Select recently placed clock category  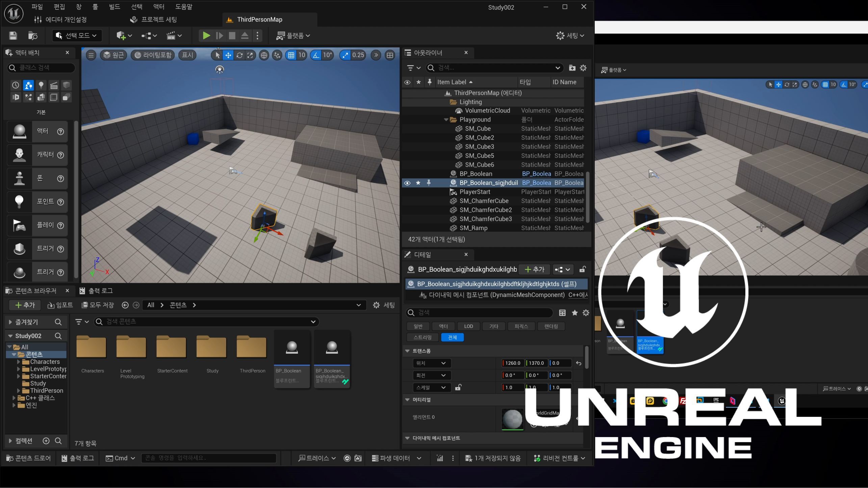click(x=16, y=85)
